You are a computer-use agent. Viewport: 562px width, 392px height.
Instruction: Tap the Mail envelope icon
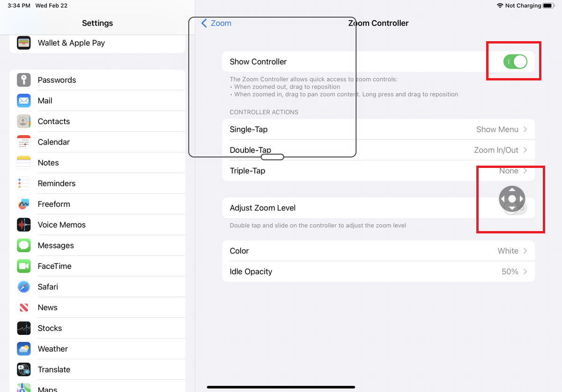(x=24, y=101)
